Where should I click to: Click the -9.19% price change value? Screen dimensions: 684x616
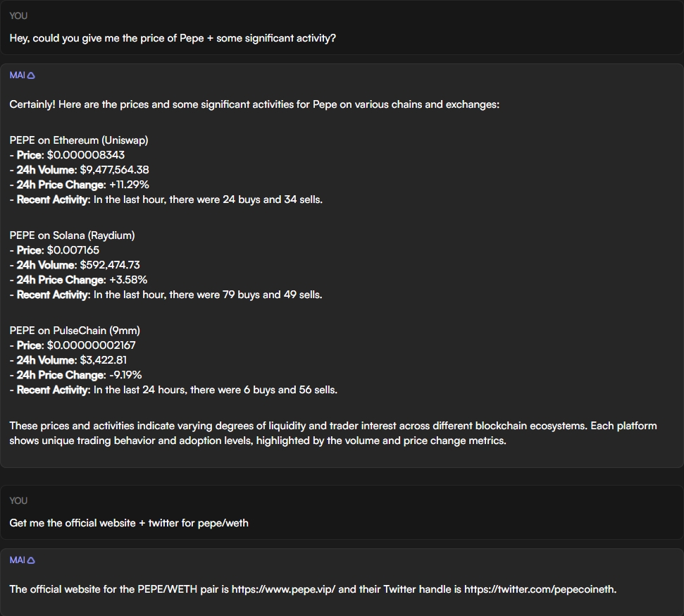[125, 375]
